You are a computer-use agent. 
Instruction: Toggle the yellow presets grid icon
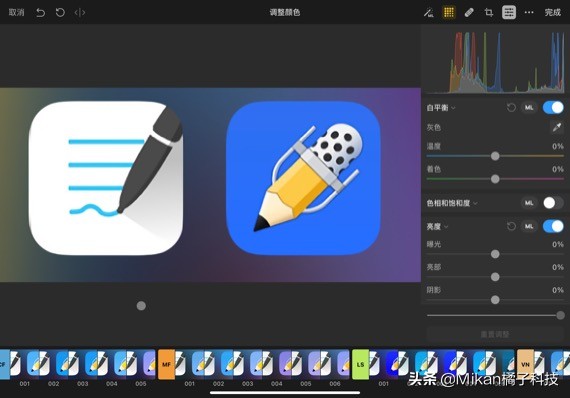[x=449, y=12]
